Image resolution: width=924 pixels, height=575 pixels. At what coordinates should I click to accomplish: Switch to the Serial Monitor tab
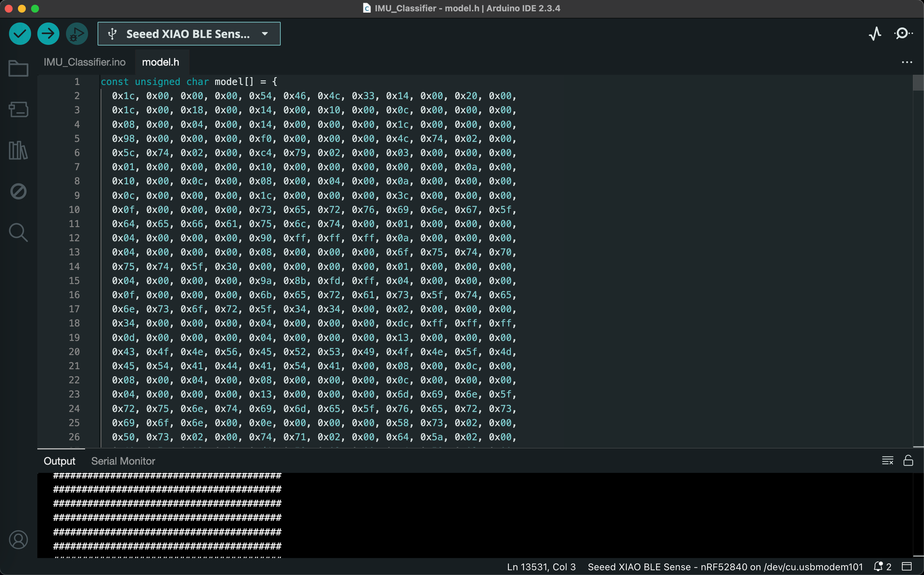[x=123, y=461]
